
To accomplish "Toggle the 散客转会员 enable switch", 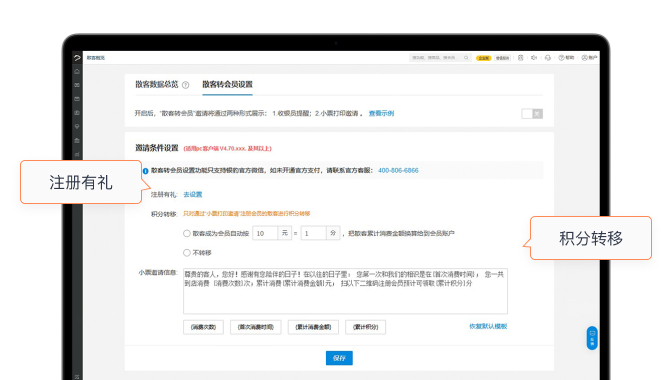I will click(532, 114).
